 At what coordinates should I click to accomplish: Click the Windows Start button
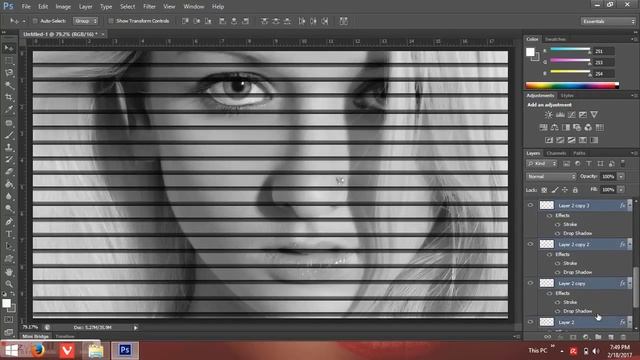pyautogui.click(x=11, y=350)
